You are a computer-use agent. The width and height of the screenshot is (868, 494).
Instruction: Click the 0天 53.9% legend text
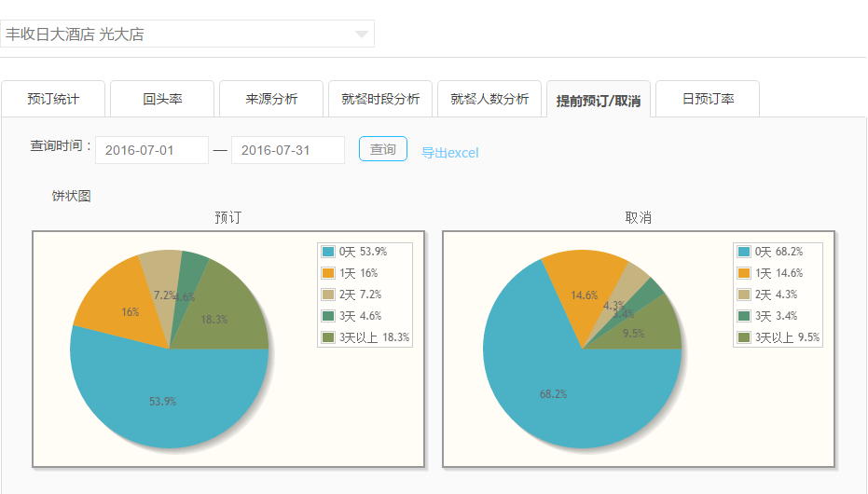click(x=364, y=252)
